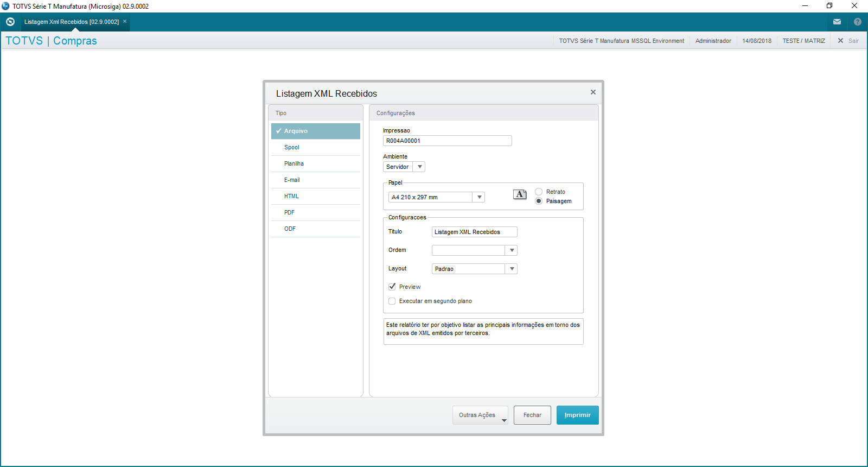Screen dimensions: 868x467
Task: Expand the Ordem dropdown
Action: (512, 250)
